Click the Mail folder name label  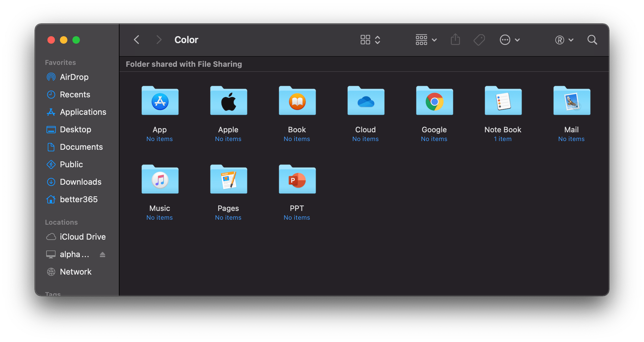point(572,129)
